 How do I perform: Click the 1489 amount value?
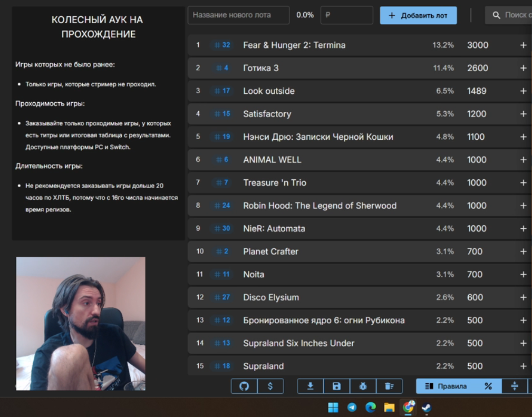(476, 91)
